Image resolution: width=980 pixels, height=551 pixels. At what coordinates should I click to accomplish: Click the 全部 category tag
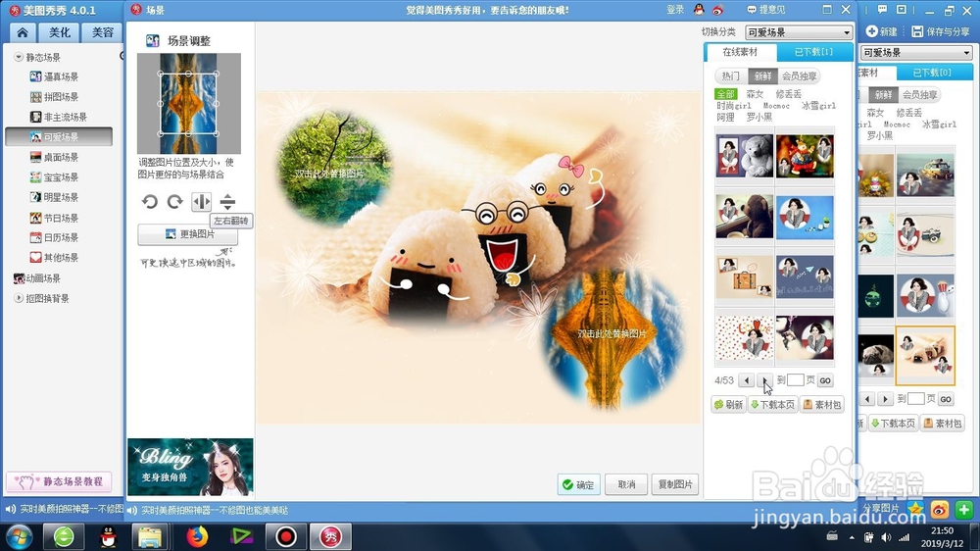(x=725, y=94)
